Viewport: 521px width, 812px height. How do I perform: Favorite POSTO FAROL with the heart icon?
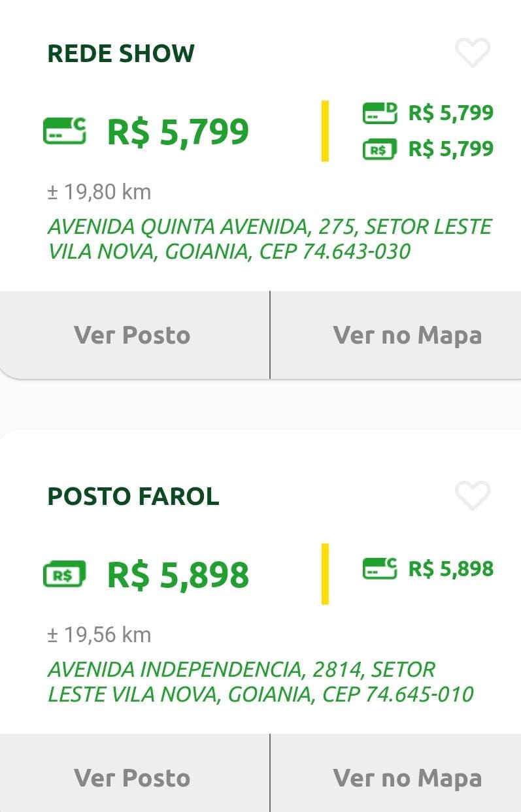tap(473, 496)
